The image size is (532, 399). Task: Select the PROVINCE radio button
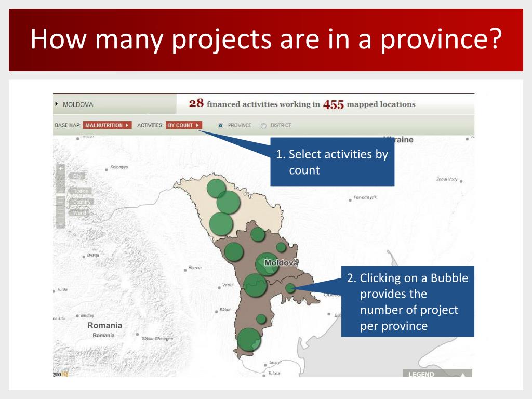pyautogui.click(x=220, y=126)
